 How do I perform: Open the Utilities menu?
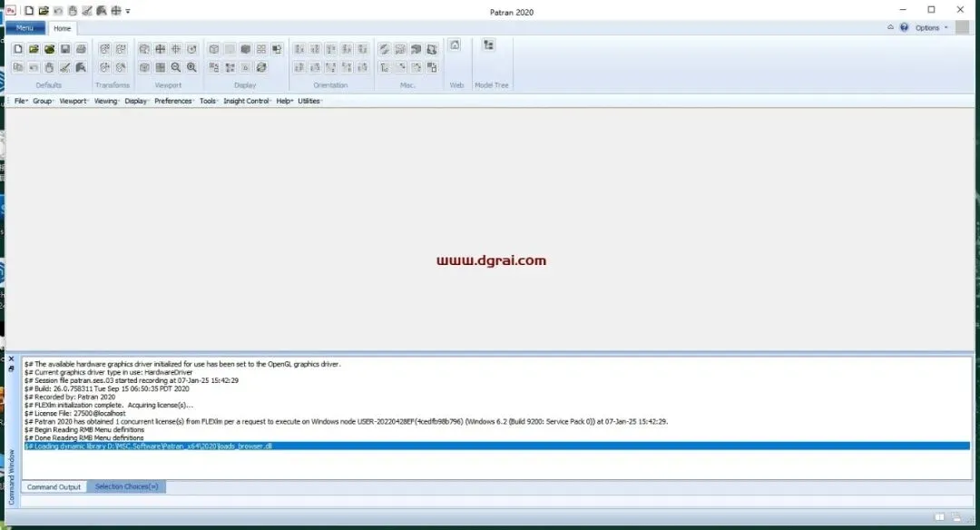309,101
